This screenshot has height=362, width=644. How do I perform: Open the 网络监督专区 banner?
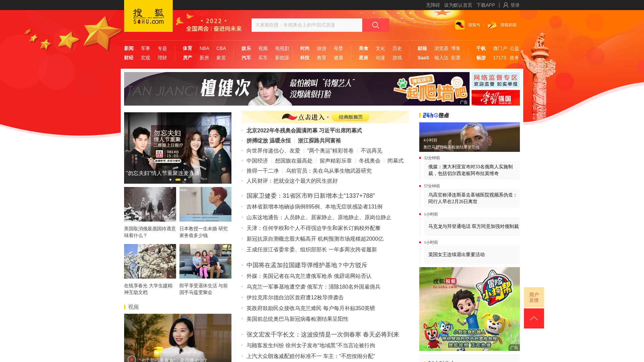tap(496, 80)
